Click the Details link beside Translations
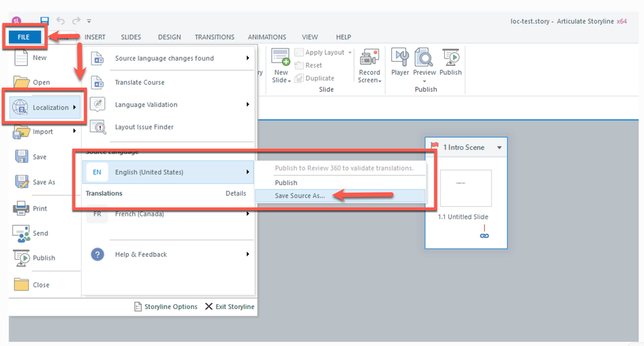Image resolution: width=644 pixels, height=346 pixels. 236,193
